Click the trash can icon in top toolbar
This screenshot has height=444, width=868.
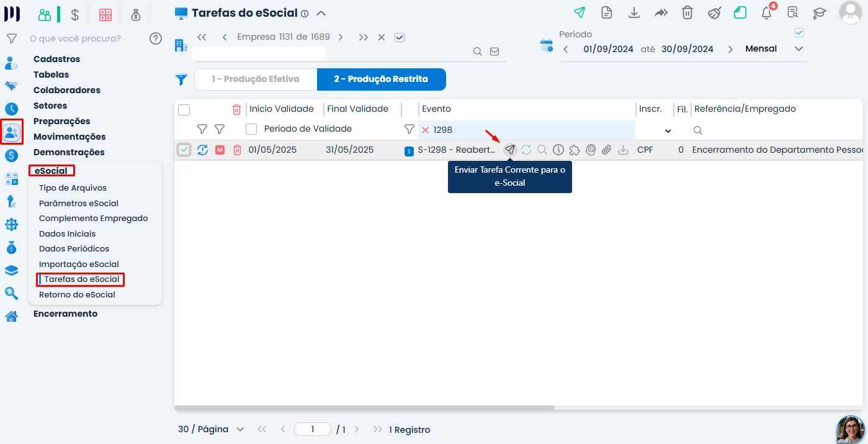[x=687, y=12]
